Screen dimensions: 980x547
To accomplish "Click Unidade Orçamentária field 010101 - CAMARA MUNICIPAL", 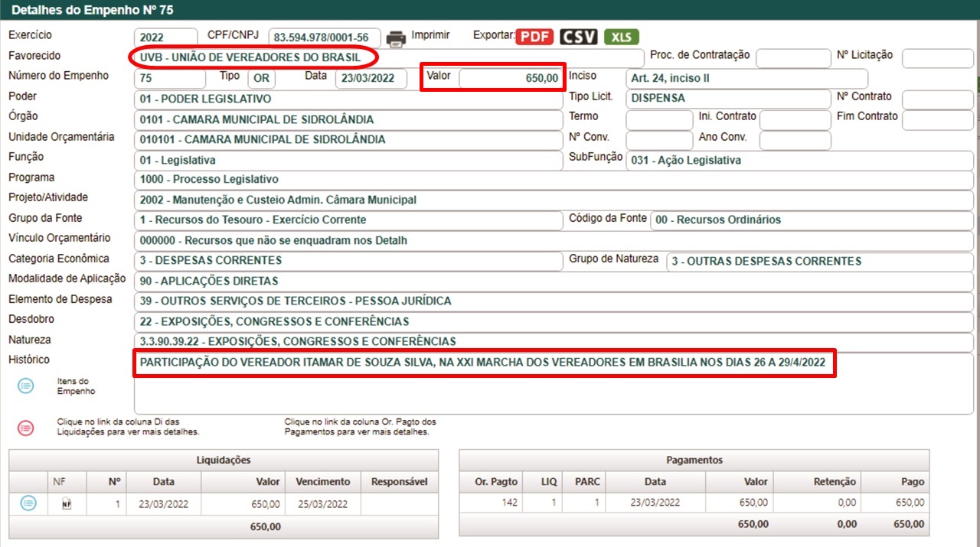I will [348, 141].
